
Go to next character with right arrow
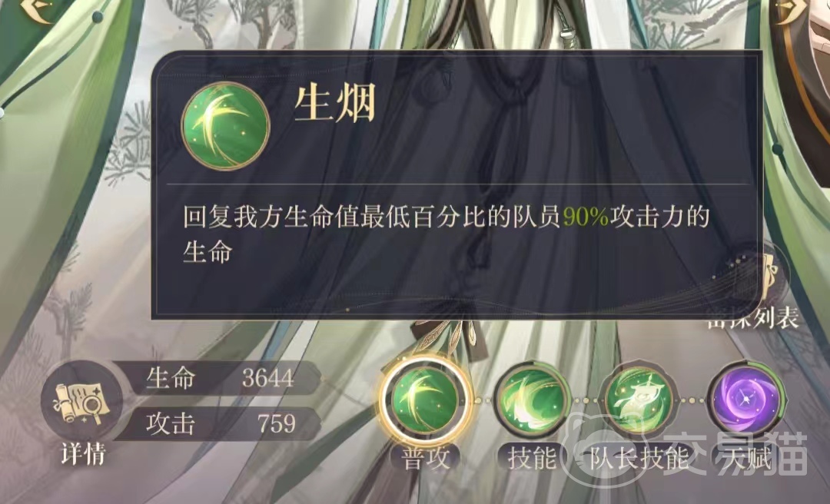click(x=790, y=11)
